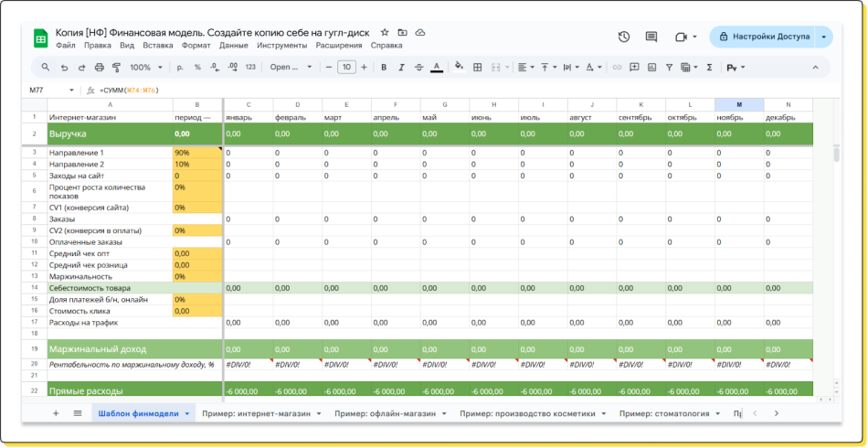
Task: Click the Print icon
Action: 99,68
